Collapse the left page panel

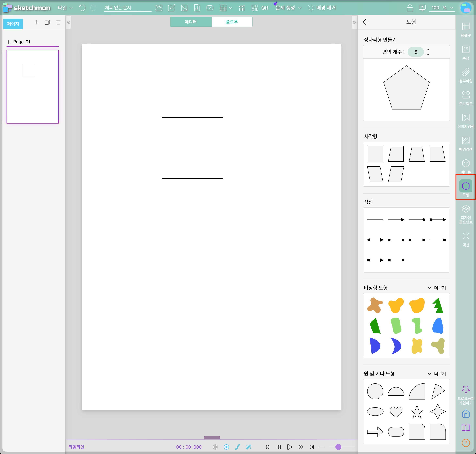tap(69, 22)
